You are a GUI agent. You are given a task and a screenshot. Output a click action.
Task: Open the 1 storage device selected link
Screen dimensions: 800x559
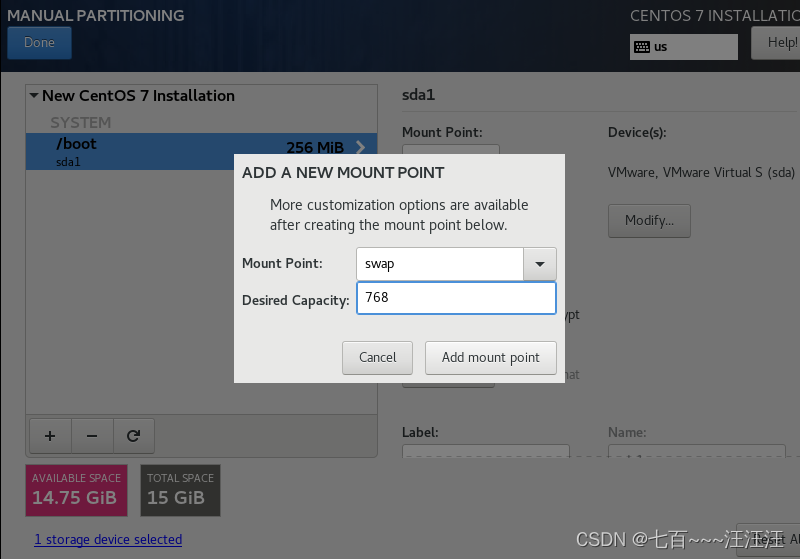[108, 540]
